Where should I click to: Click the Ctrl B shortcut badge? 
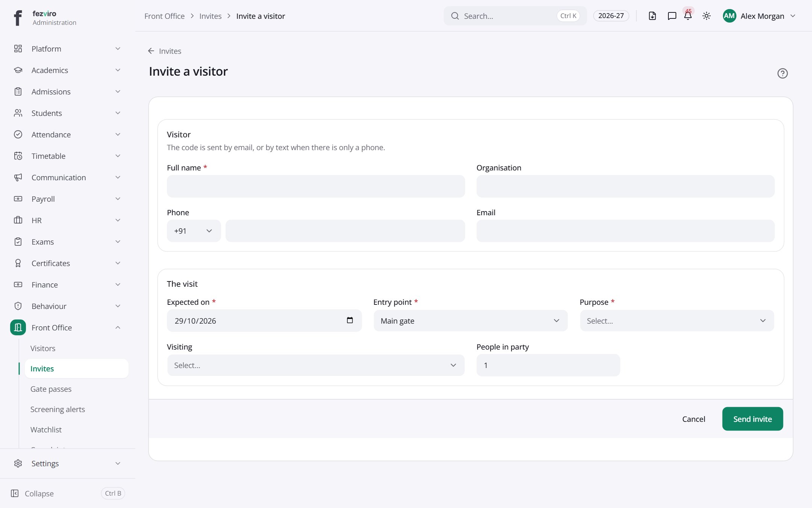113,493
